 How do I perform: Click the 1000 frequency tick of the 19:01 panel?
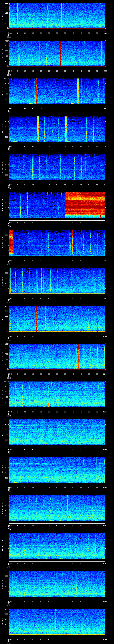click(6, 3)
